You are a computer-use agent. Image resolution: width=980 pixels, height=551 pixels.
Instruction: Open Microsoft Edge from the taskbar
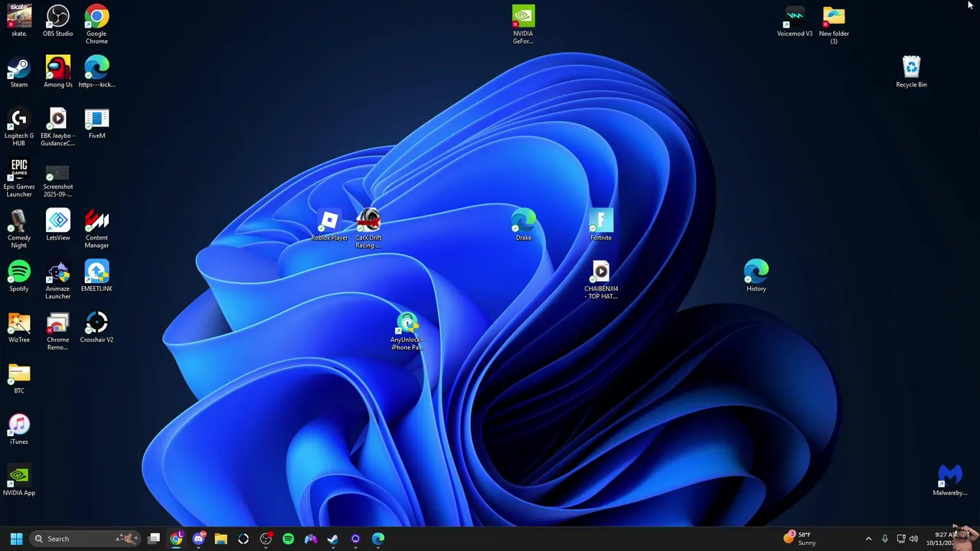378,539
